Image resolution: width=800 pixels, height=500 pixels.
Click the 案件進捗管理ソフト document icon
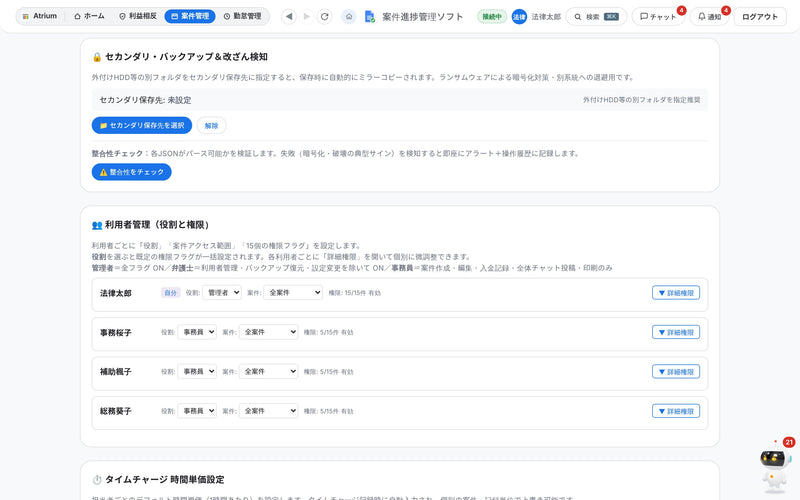(370, 17)
